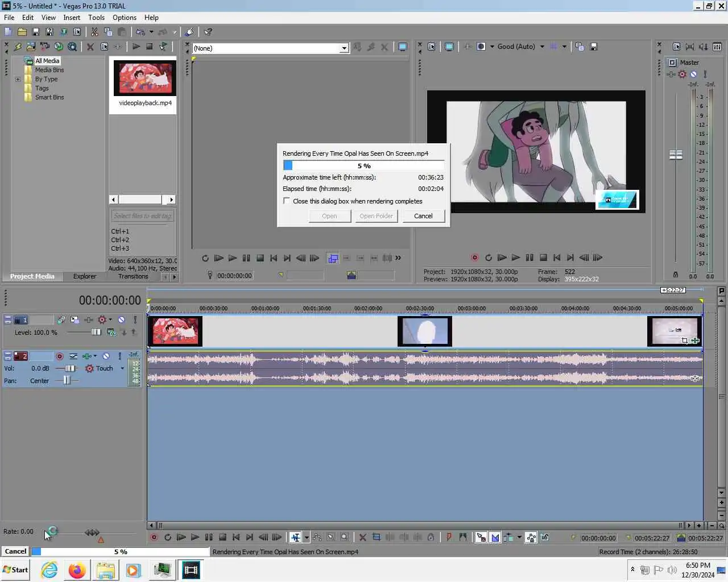Open track motion on video track 1
728x582 pixels.
tap(75, 319)
